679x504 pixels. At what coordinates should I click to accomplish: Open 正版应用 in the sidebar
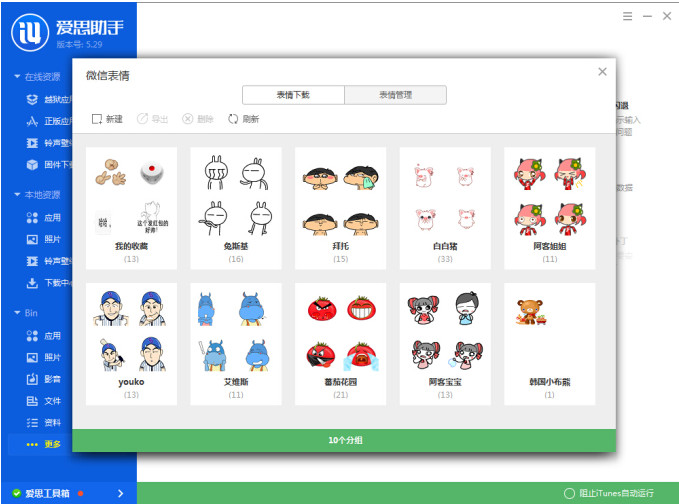pyautogui.click(x=49, y=121)
